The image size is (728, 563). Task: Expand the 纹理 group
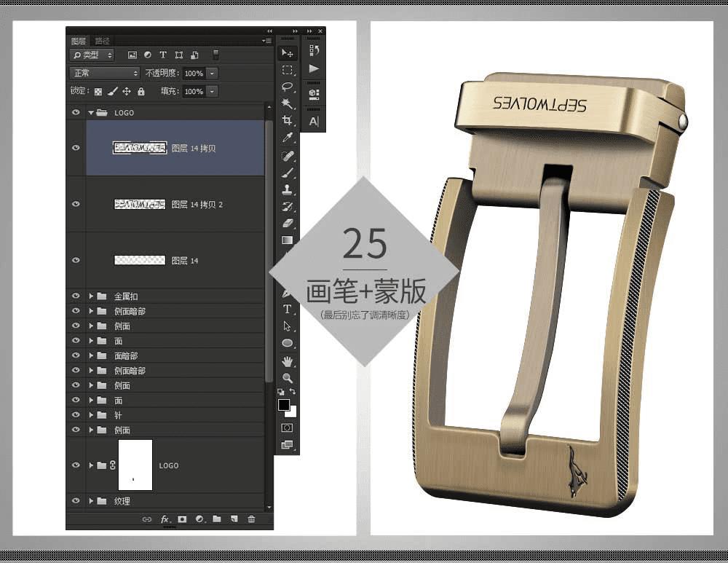point(91,501)
